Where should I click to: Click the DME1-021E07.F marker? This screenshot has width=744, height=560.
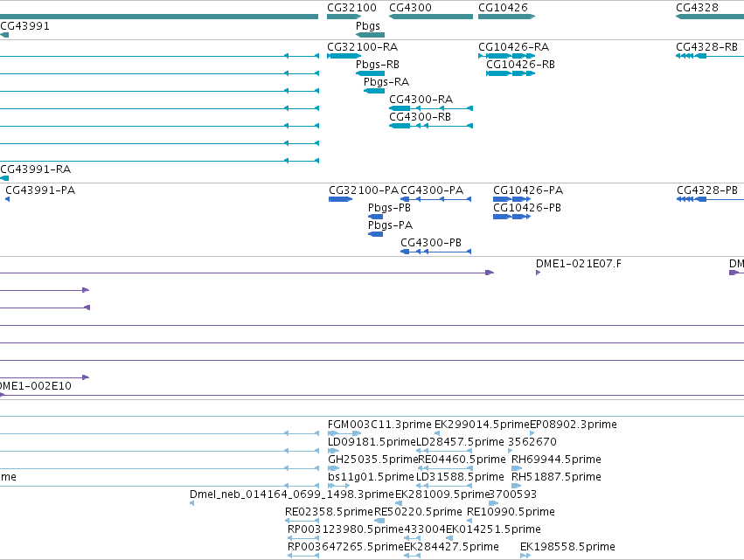(538, 273)
